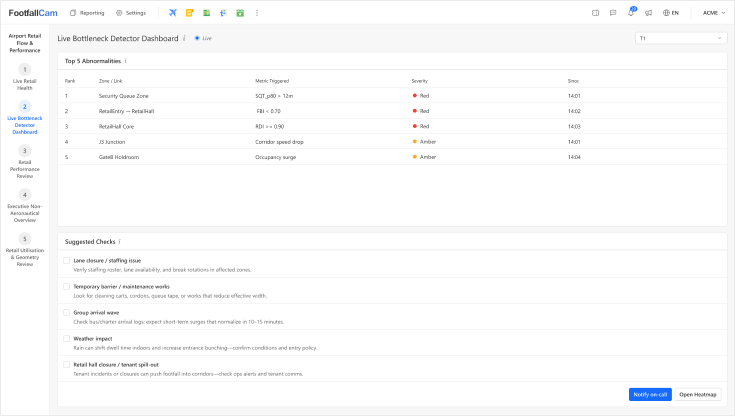735x416 pixels.
Task: Toggle the side panel layout icon
Action: (x=595, y=13)
